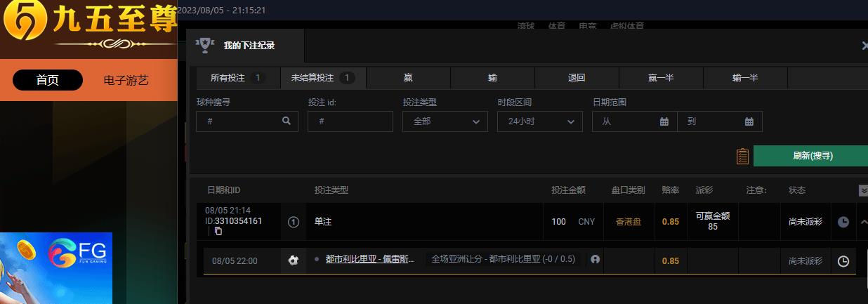Click the 尚未派彩 status in the 单注 row
Image resolution: width=868 pixels, height=304 pixels.
point(805,222)
